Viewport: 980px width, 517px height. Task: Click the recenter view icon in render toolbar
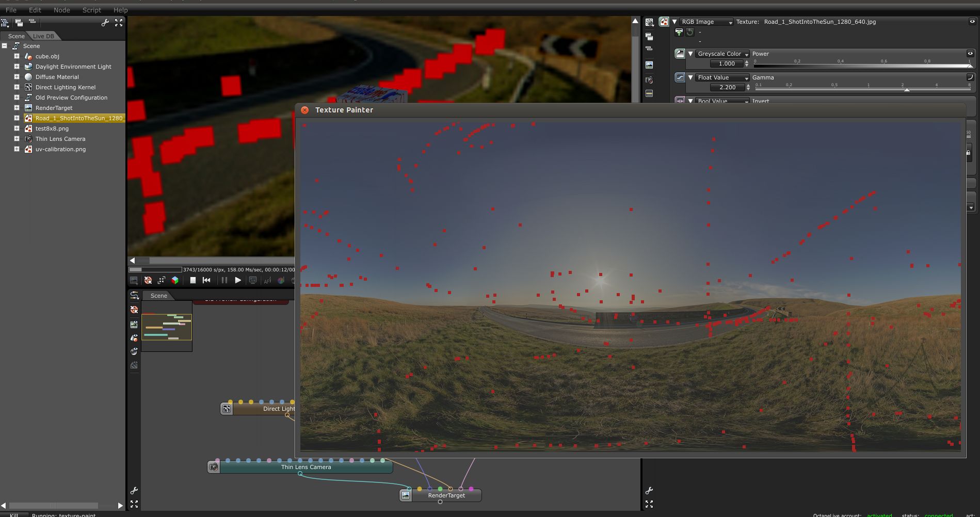(148, 280)
